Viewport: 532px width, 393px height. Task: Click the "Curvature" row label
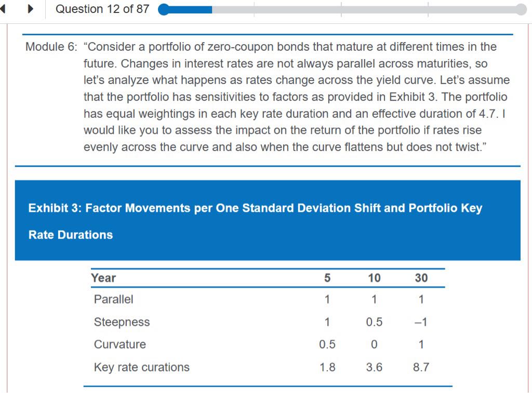coord(119,344)
